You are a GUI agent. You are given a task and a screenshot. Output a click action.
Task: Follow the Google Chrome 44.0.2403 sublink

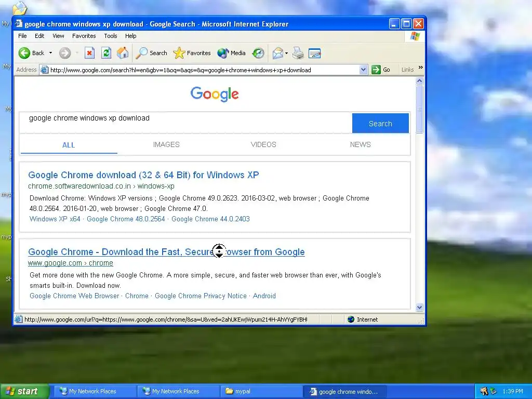point(210,219)
